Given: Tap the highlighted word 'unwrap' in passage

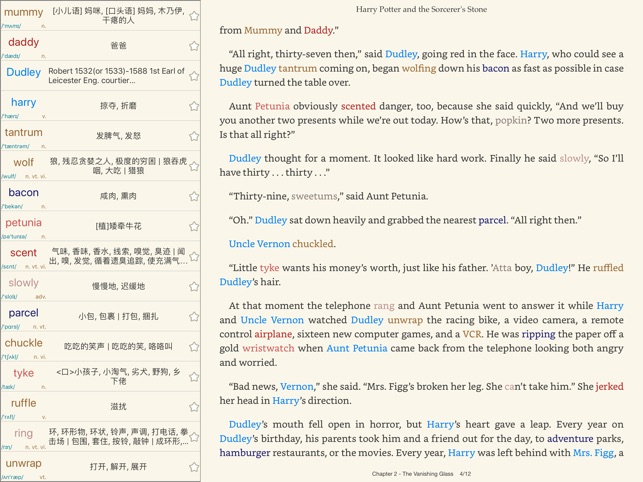Looking at the screenshot, I should (405, 320).
